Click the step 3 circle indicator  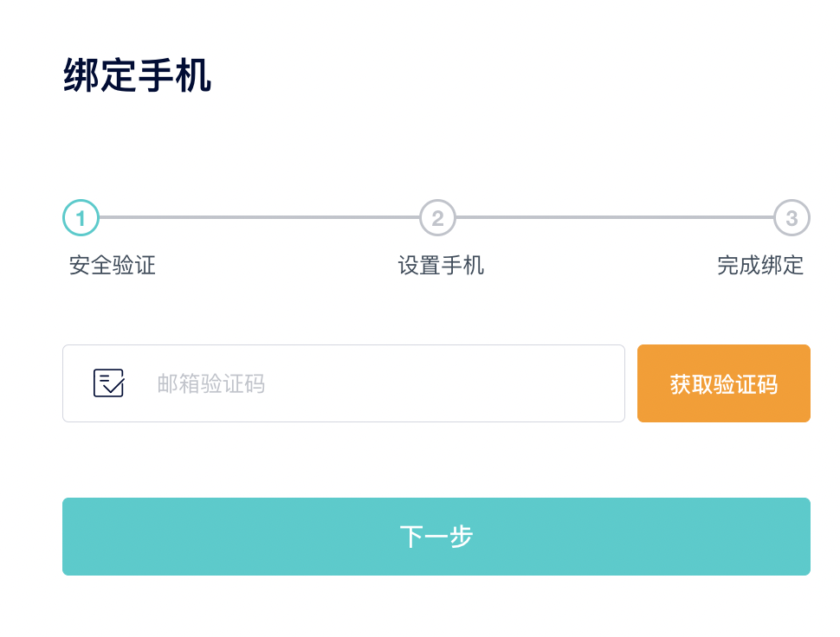[792, 218]
